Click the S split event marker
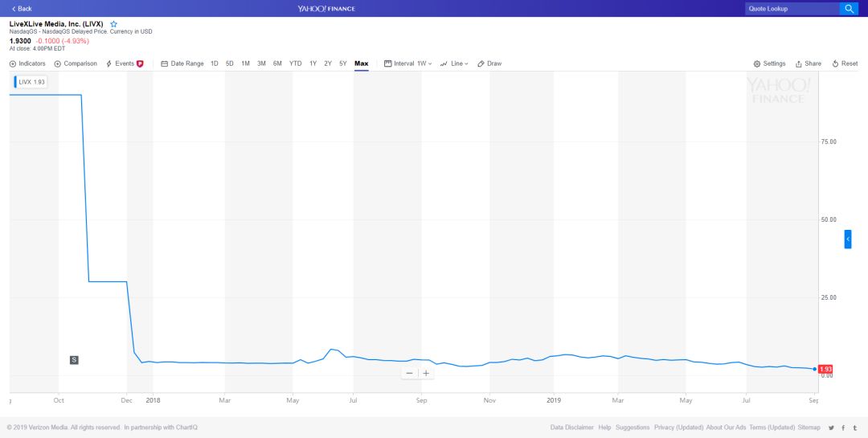Image resolution: width=868 pixels, height=438 pixels. coord(74,360)
